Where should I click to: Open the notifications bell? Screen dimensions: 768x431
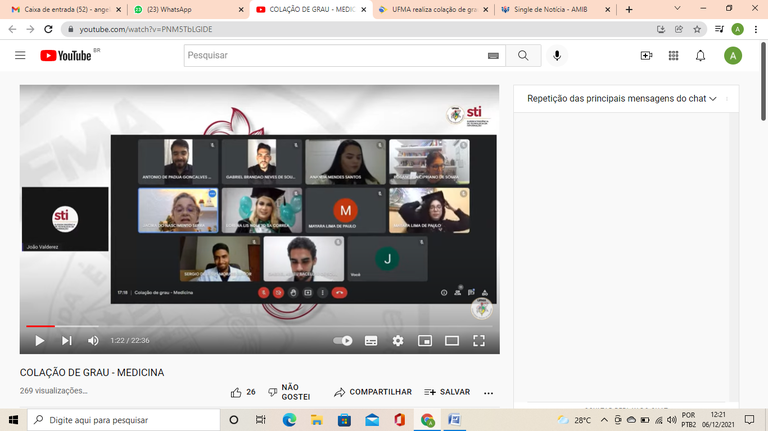[701, 56]
